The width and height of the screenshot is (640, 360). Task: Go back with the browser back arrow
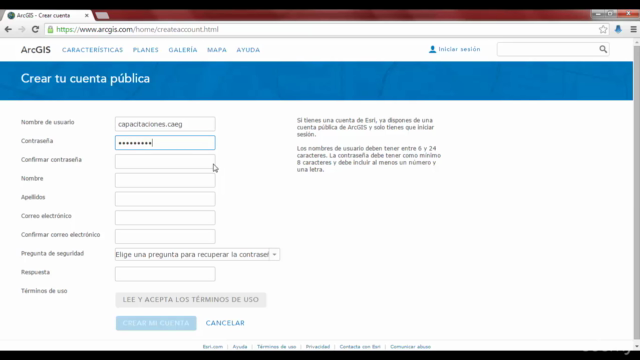(x=8, y=29)
